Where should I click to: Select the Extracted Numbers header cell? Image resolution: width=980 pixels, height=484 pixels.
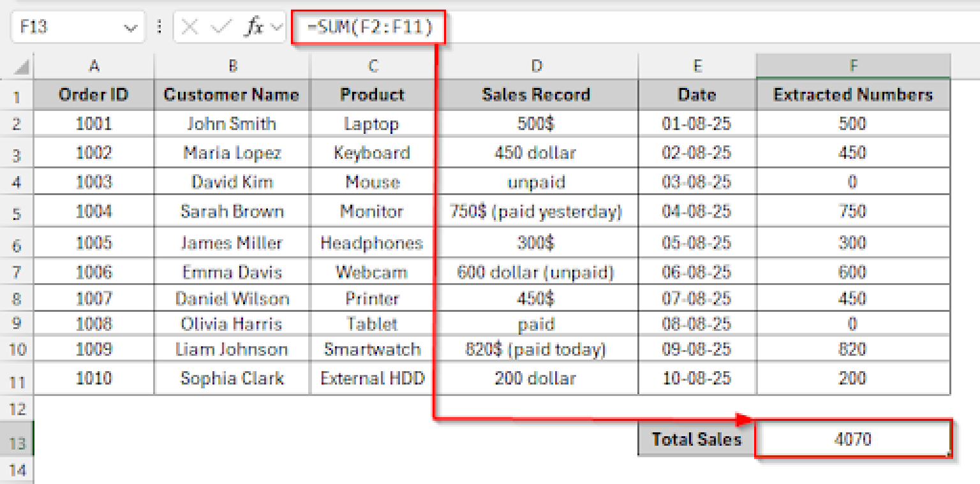[x=853, y=94]
